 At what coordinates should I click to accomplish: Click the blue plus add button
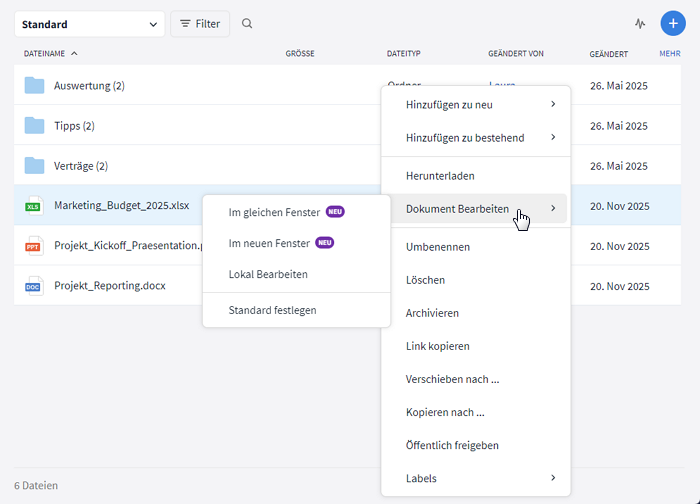tap(674, 24)
